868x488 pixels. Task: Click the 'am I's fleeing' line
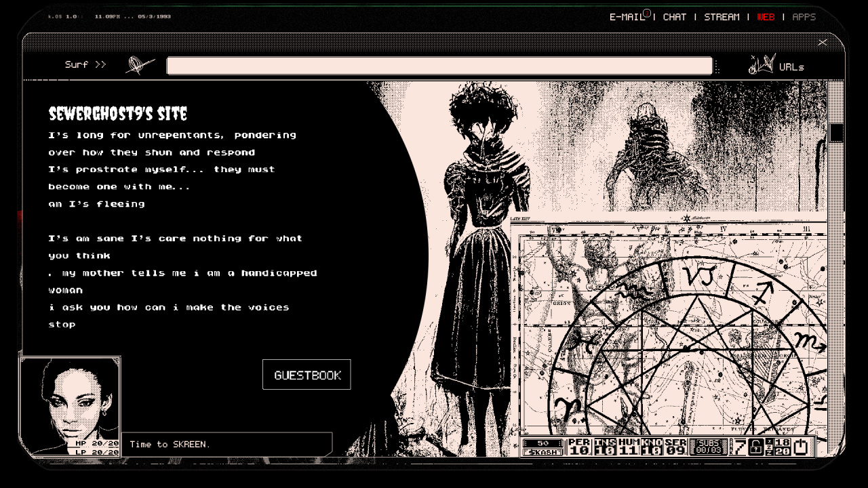[96, 203]
